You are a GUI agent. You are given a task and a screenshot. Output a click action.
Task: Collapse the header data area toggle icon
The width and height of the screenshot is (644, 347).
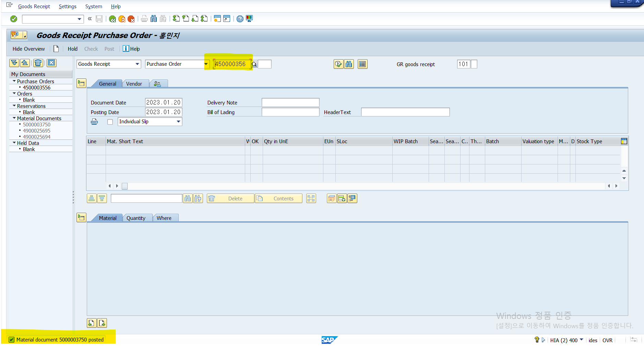click(81, 83)
